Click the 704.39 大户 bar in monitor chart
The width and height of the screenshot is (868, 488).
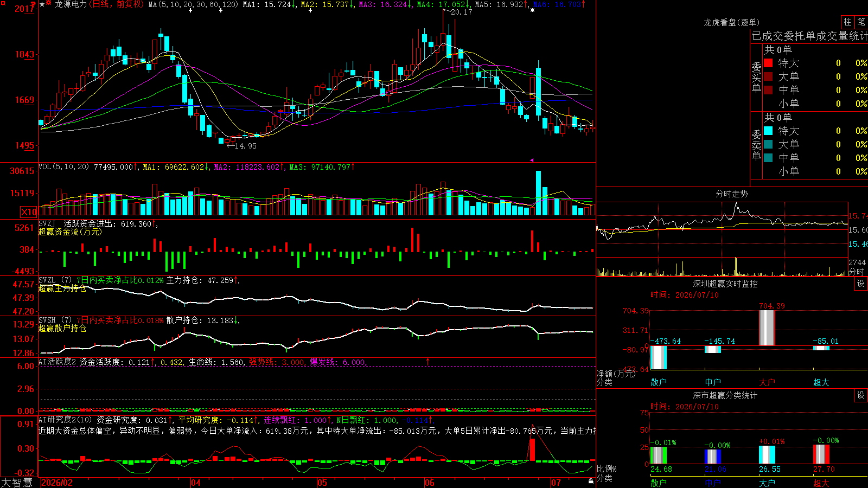(x=767, y=328)
